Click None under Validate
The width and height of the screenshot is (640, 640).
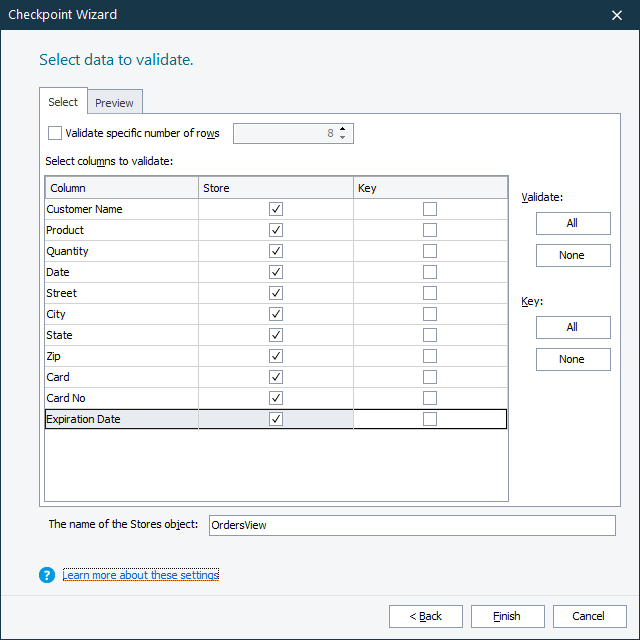point(572,255)
